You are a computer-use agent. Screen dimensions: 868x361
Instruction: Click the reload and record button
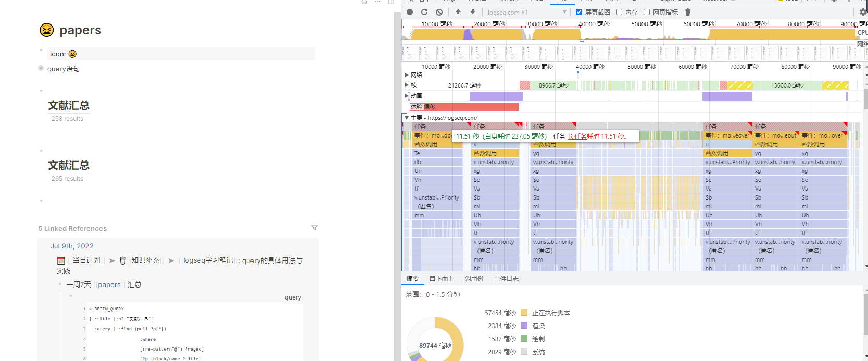[x=424, y=12]
